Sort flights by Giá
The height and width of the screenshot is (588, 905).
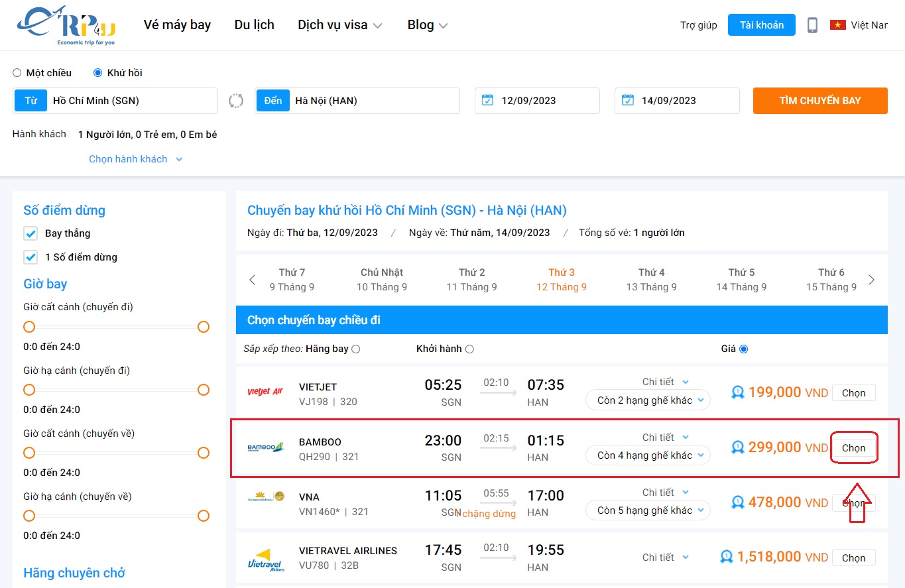[743, 349]
